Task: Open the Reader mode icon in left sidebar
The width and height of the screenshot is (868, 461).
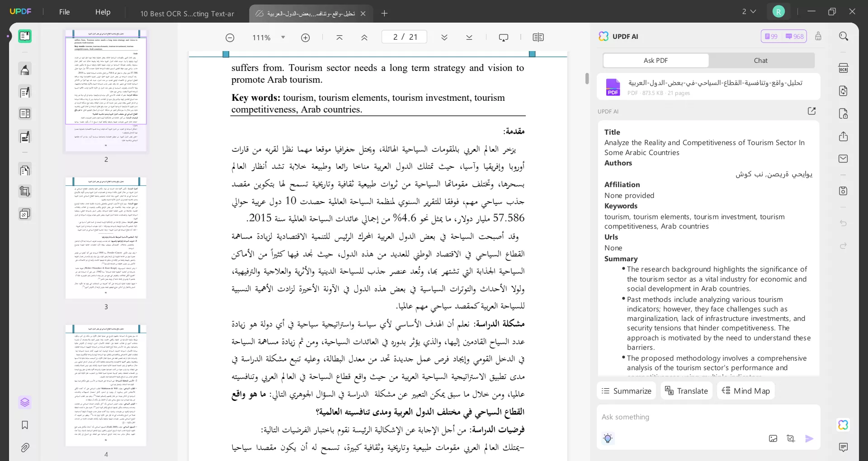Action: [x=25, y=36]
